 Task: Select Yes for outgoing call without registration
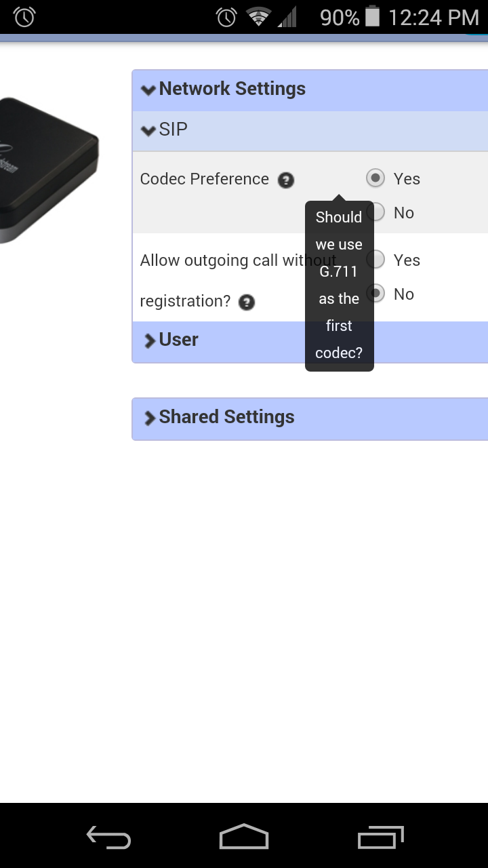click(375, 260)
